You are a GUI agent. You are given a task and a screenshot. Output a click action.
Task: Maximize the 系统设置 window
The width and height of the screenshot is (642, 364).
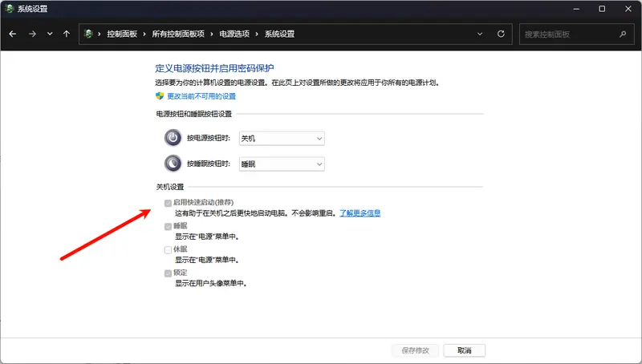tap(602, 9)
